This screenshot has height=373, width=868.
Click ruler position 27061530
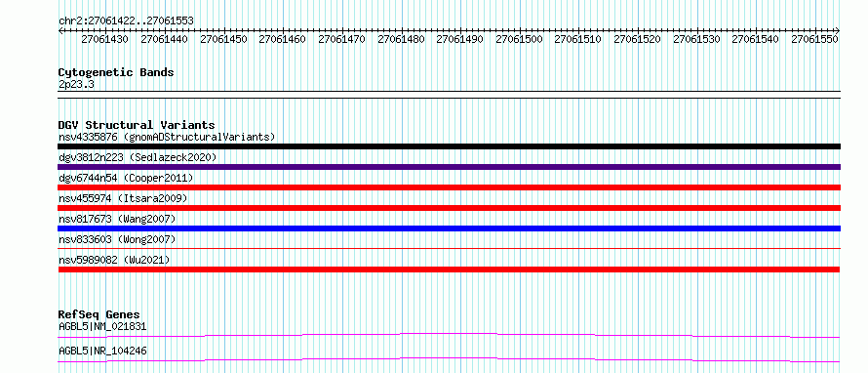coord(697,39)
